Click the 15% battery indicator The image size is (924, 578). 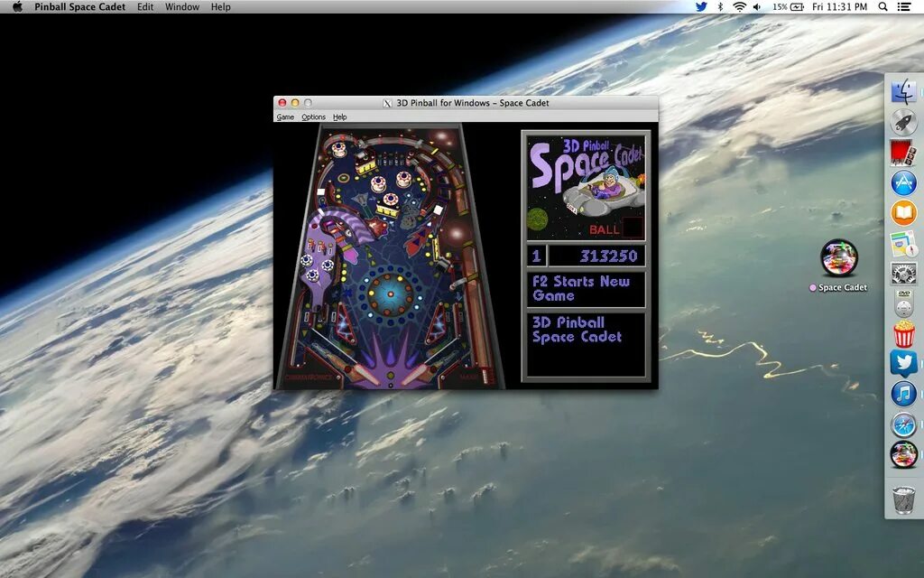[788, 6]
